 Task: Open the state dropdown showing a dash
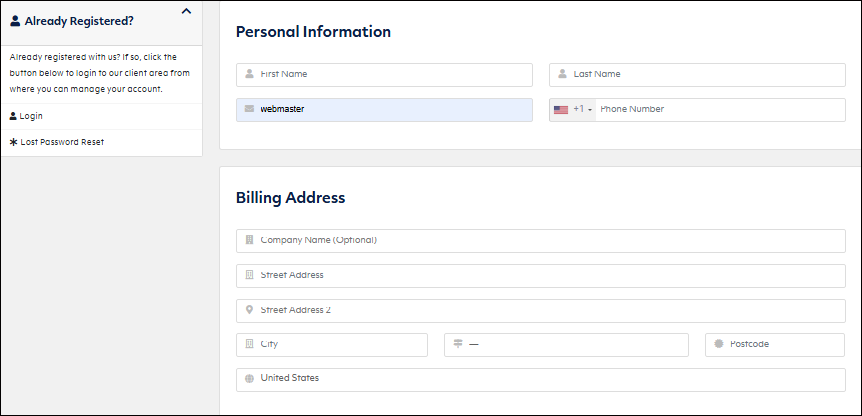[x=566, y=345]
